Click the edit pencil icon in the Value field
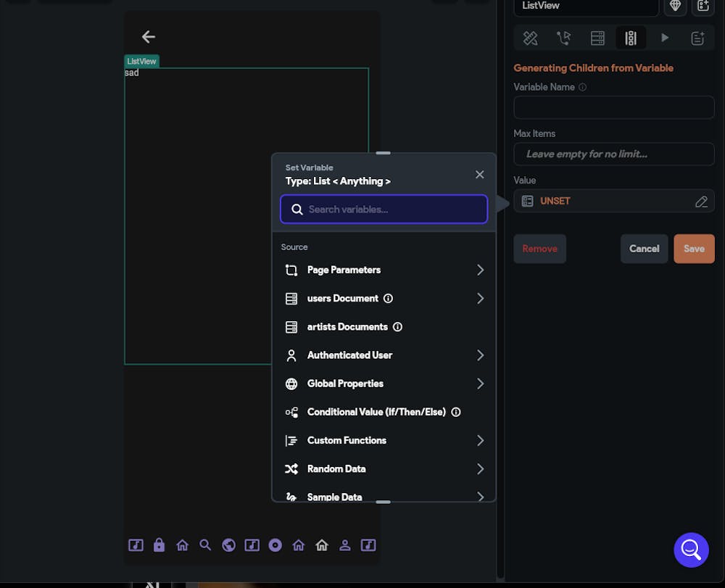 701,202
